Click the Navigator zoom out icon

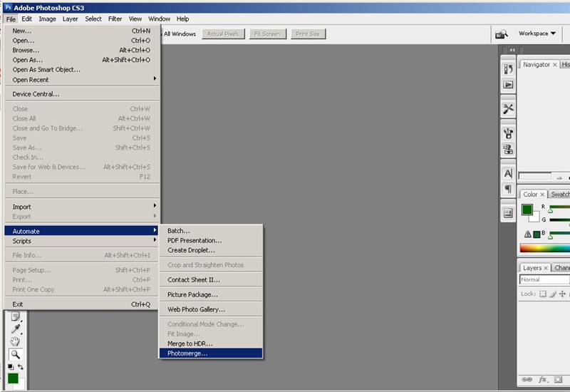559,177
